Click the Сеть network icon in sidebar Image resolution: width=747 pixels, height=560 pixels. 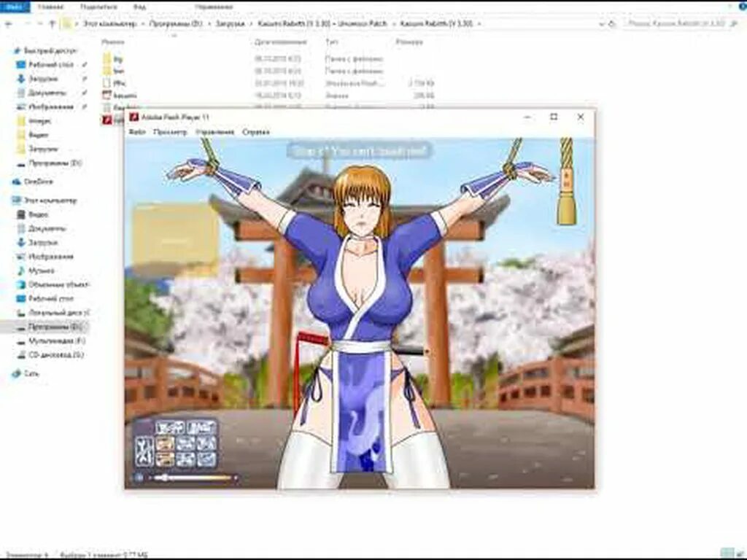17,373
